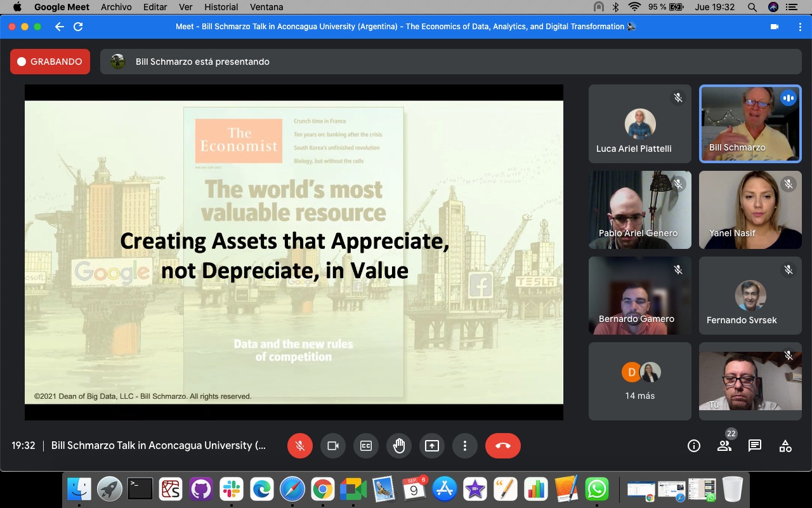Open Finder from the Dock
This screenshot has width=812, height=508.
(x=79, y=489)
